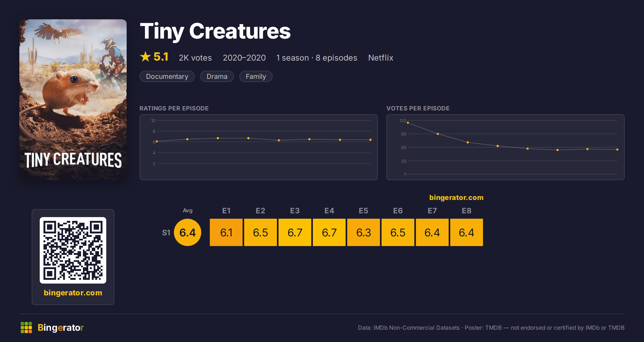This screenshot has height=342, width=644.
Task: Click the E3 rating cell 6.7
Action: [295, 232]
